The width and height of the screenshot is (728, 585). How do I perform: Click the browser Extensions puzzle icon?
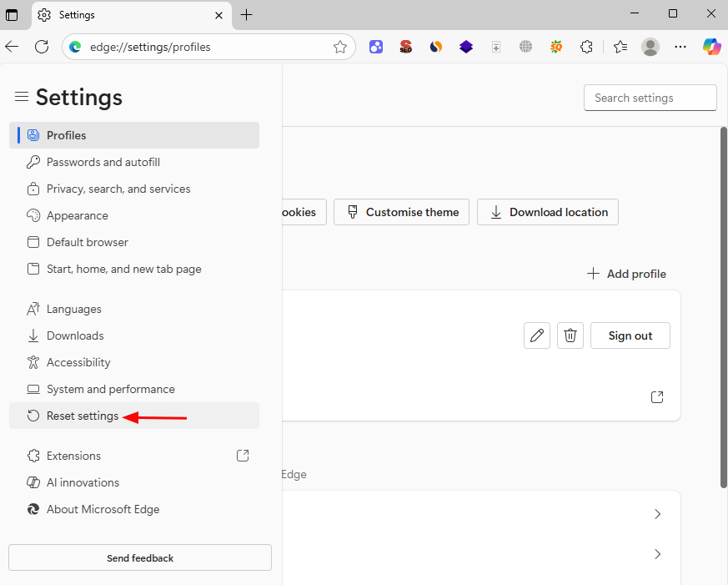coord(586,47)
